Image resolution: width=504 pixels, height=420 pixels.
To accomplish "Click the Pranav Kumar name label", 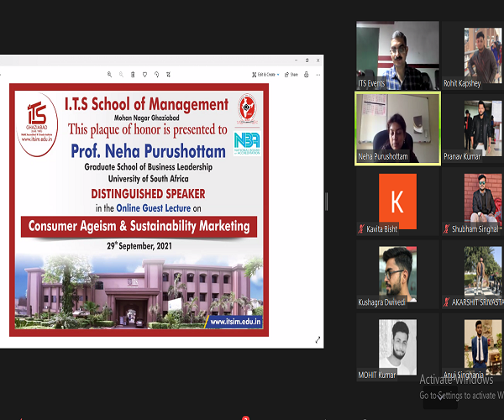I will [462, 156].
